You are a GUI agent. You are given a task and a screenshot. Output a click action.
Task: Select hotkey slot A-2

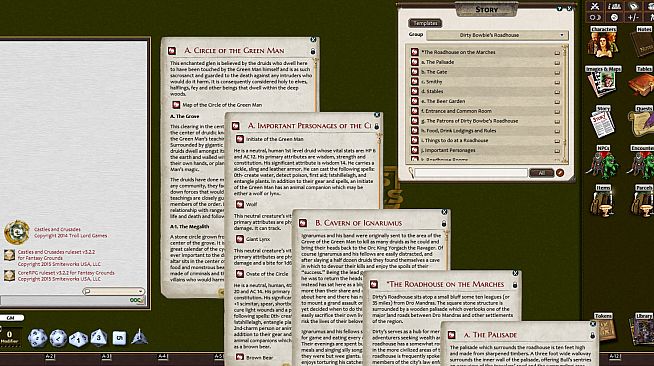(x=50, y=357)
